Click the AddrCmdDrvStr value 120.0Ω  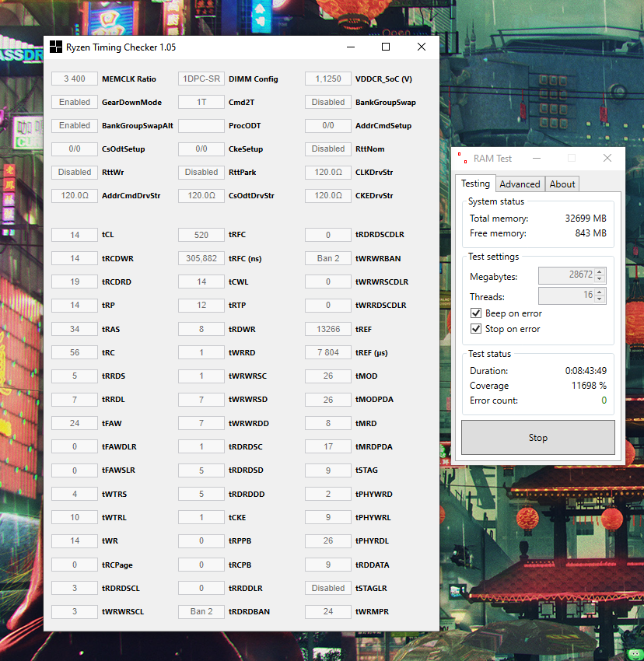tap(75, 196)
